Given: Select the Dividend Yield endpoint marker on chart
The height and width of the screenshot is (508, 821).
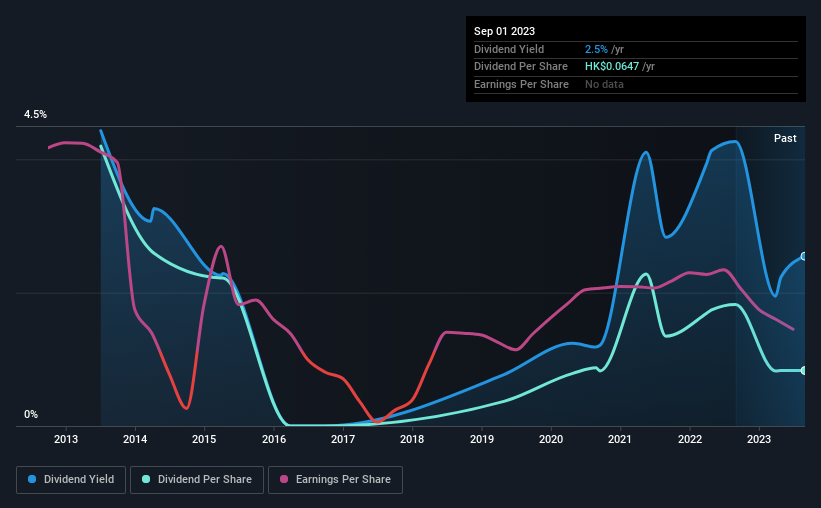Looking at the screenshot, I should (804, 256).
